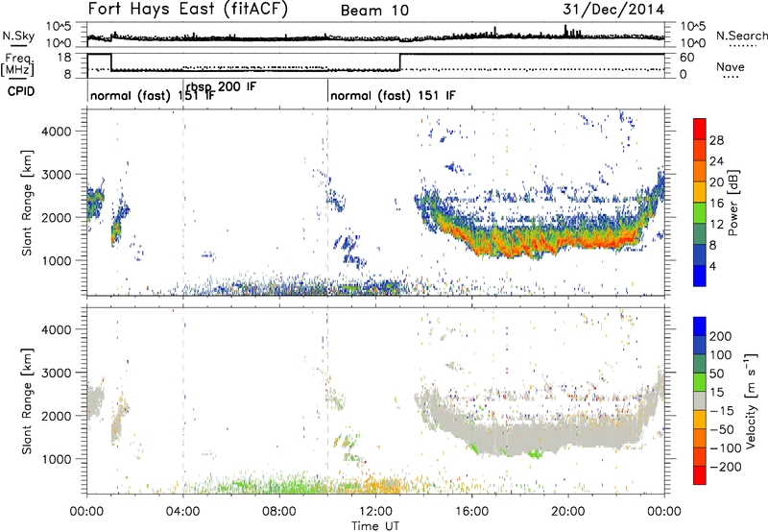The height and width of the screenshot is (532, 768).
Task: Select the 'Slant Range [km]' label of Velocity panel
Action: (28, 401)
